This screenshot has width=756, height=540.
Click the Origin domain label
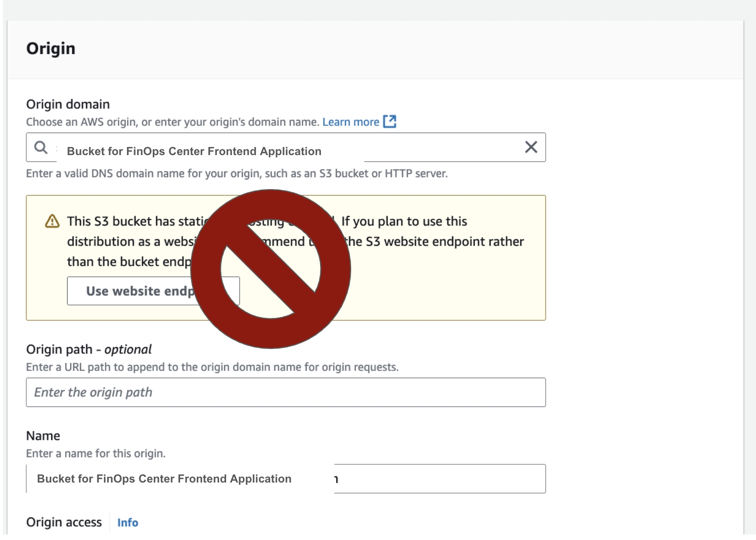[x=68, y=104]
